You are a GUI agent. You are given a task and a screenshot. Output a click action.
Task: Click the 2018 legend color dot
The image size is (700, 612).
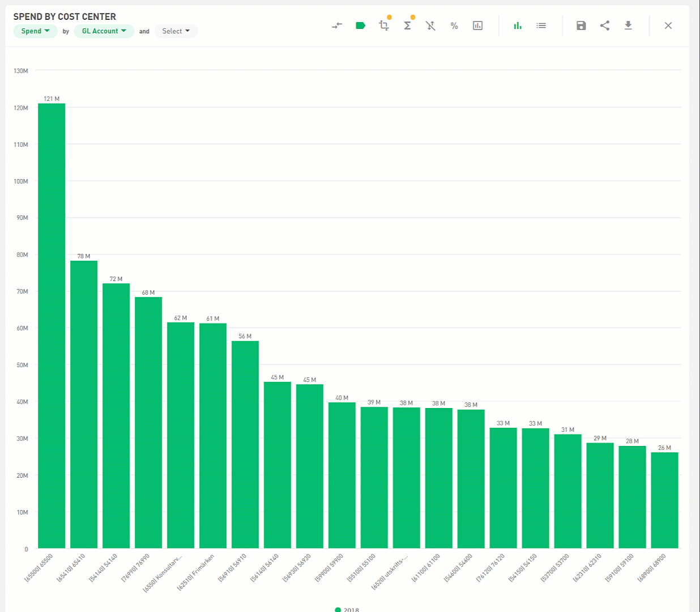338,610
